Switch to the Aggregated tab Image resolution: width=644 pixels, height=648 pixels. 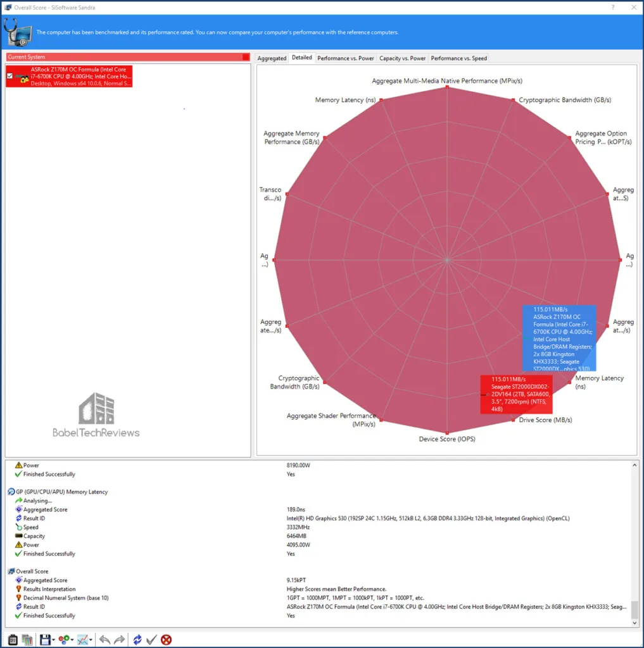point(272,58)
